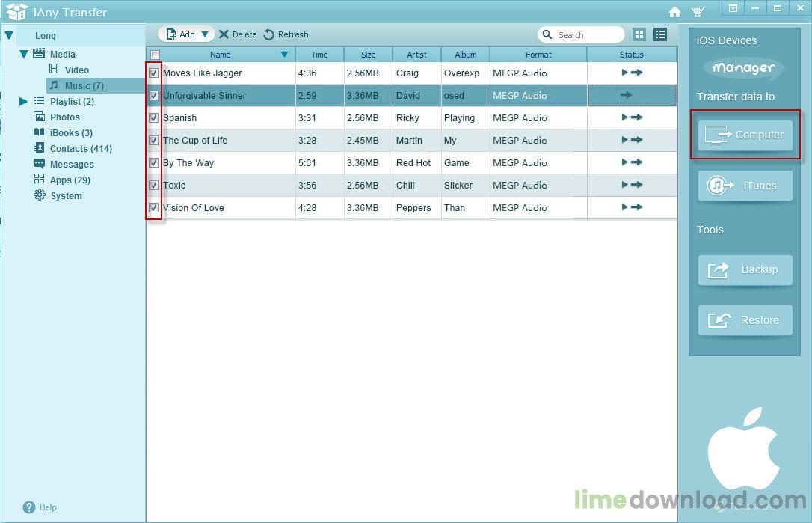Switch to list view
Screen dimensions: 812x523
point(659,34)
